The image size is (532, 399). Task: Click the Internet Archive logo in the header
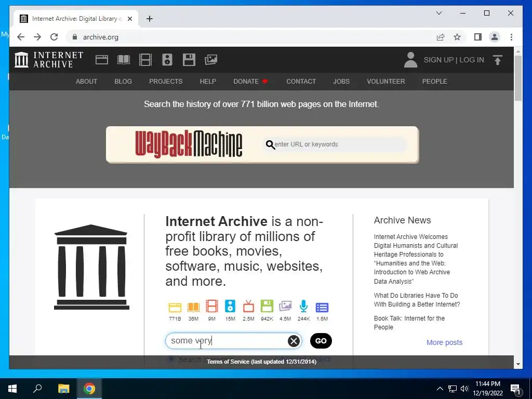click(49, 60)
